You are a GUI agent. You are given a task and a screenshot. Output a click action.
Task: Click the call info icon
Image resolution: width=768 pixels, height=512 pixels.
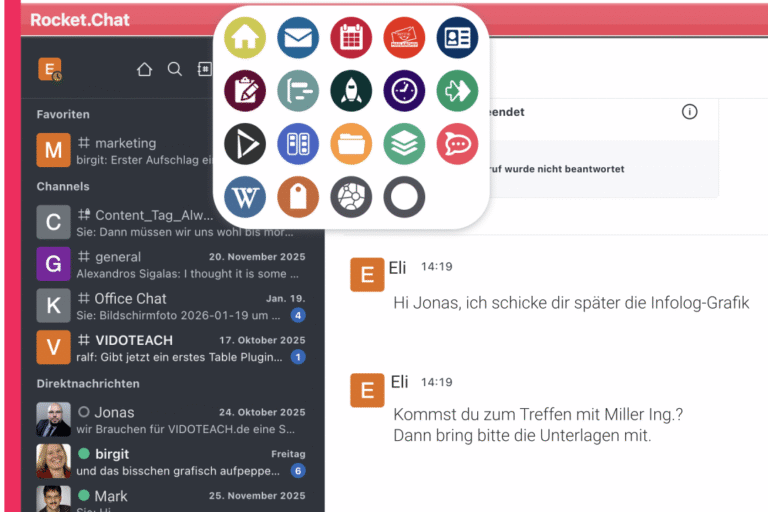(689, 112)
